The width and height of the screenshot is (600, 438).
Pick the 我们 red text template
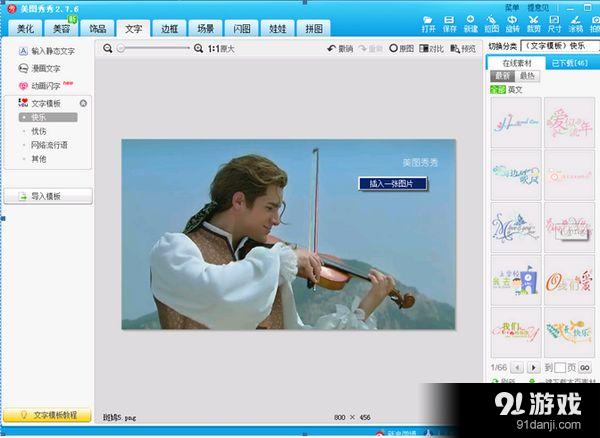point(516,332)
